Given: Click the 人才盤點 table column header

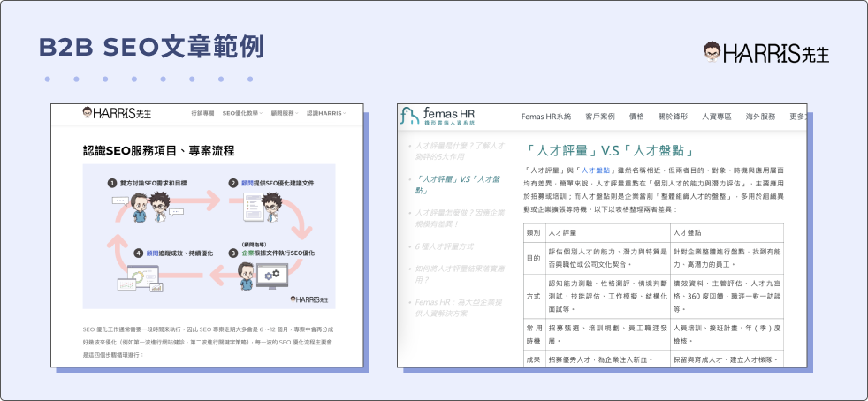Looking at the screenshot, I should pyautogui.click(x=727, y=233).
